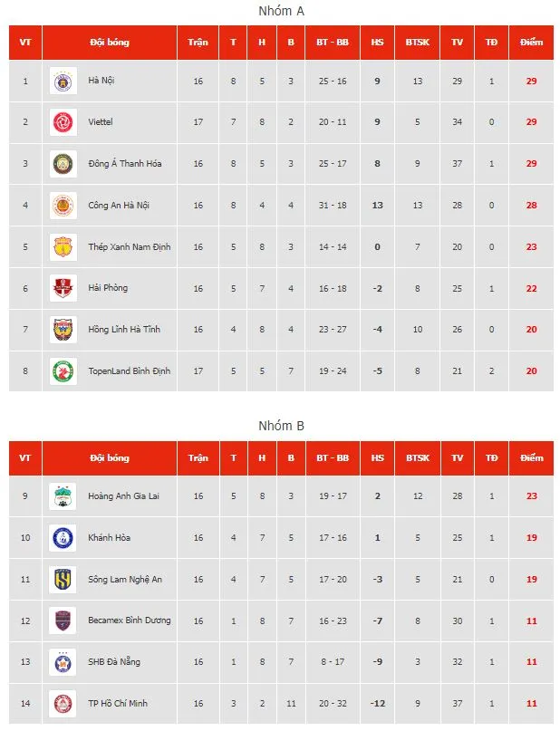
Task: Select the Nhóm A group title
Action: (280, 10)
